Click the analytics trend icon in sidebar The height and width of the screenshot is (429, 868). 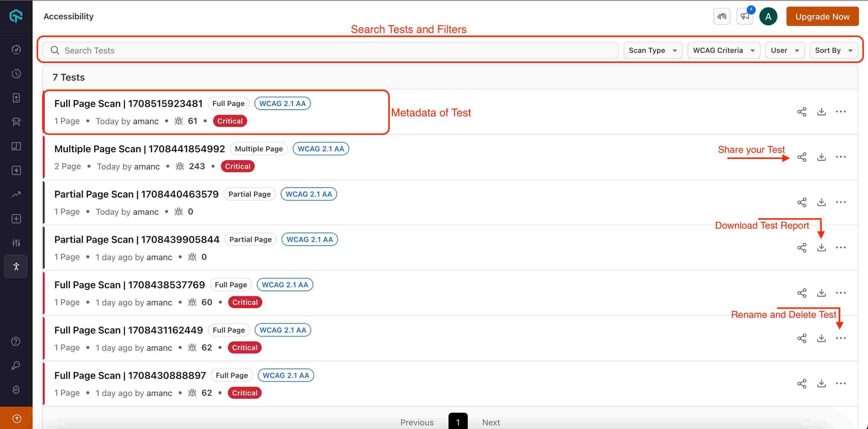point(16,194)
